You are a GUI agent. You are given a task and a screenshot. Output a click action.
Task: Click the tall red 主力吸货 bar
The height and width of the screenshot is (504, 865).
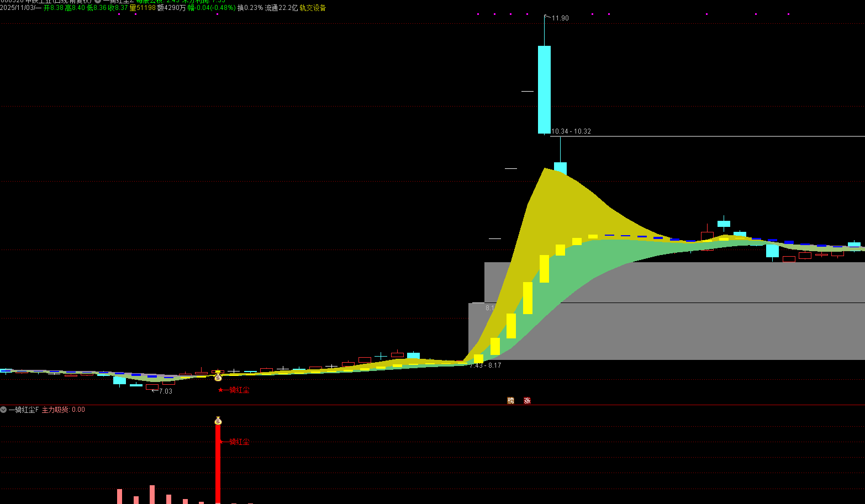pos(218,464)
